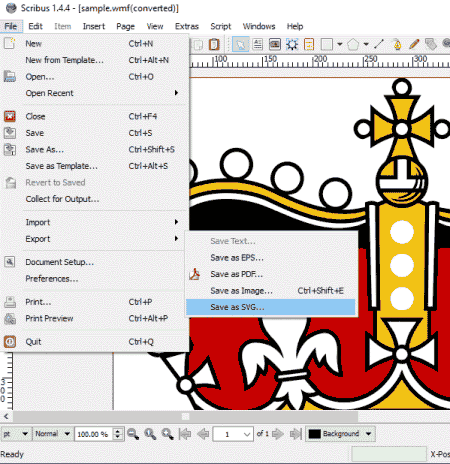Click the red Close document icon
This screenshot has height=464, width=450.
[10, 116]
